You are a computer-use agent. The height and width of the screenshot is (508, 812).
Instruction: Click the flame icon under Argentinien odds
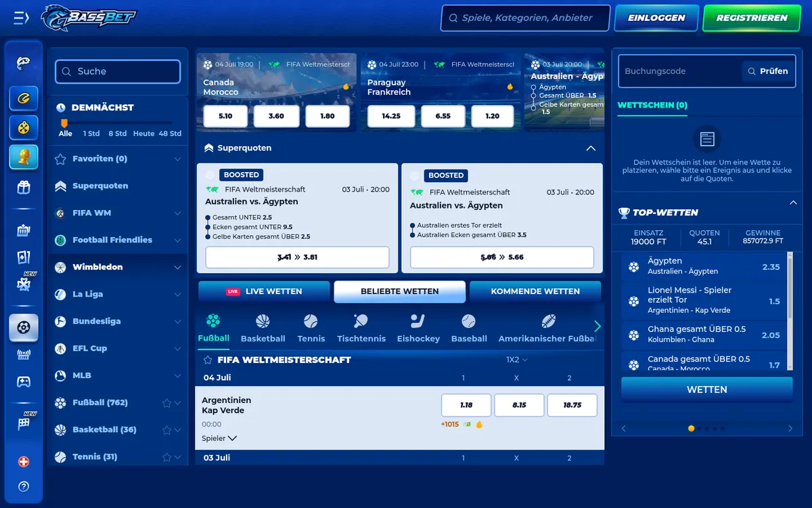click(x=479, y=425)
